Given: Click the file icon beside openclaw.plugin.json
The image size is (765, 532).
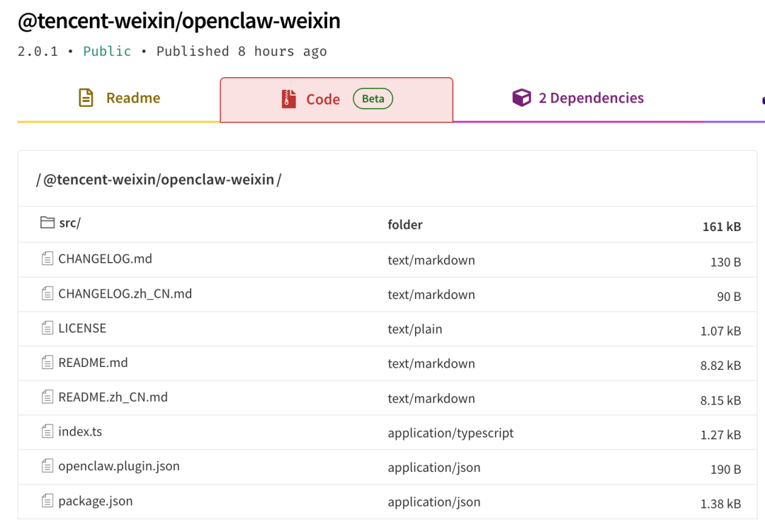Looking at the screenshot, I should [x=47, y=466].
